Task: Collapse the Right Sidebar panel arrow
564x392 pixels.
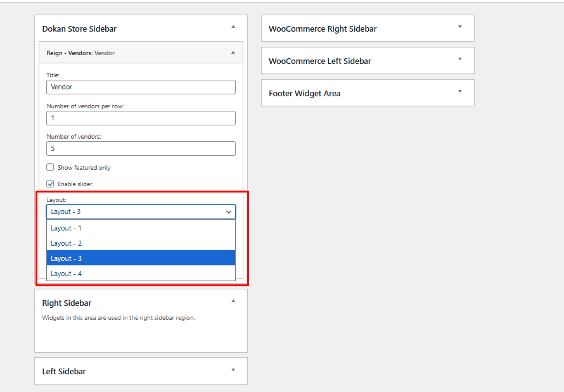Action: click(233, 301)
